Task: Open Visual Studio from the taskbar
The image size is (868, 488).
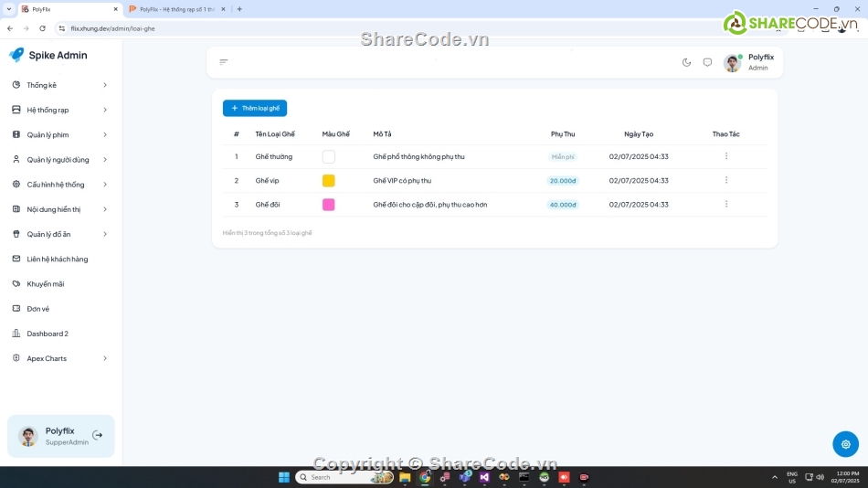Action: point(484,477)
